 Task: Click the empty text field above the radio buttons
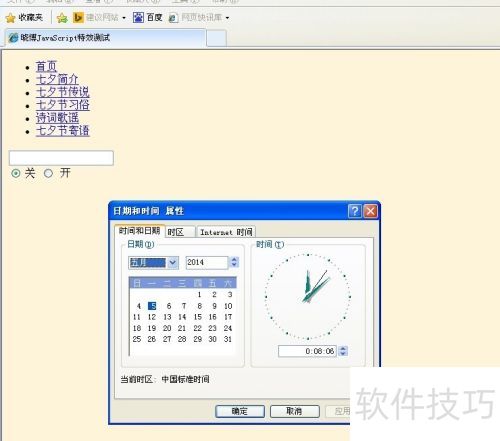pos(61,158)
